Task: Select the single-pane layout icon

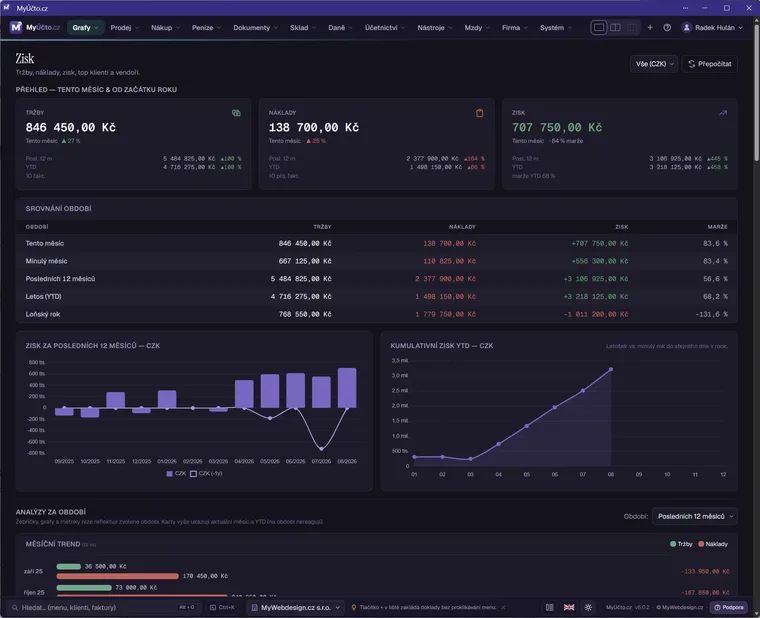Action: click(x=599, y=28)
